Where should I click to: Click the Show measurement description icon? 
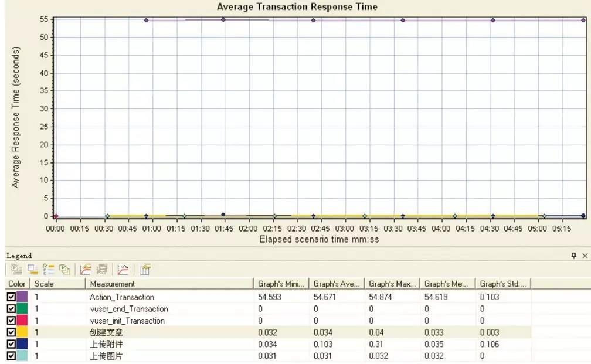click(102, 270)
